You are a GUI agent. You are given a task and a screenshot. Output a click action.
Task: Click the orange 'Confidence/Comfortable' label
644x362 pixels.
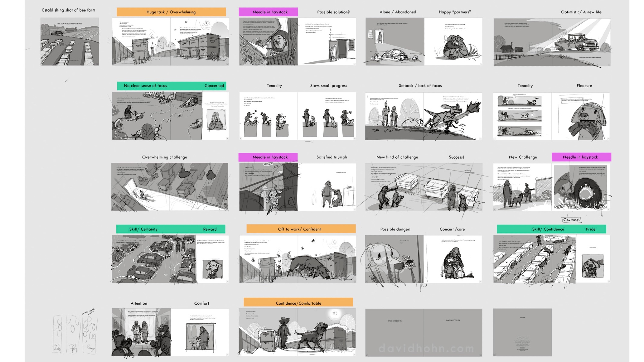(x=298, y=303)
